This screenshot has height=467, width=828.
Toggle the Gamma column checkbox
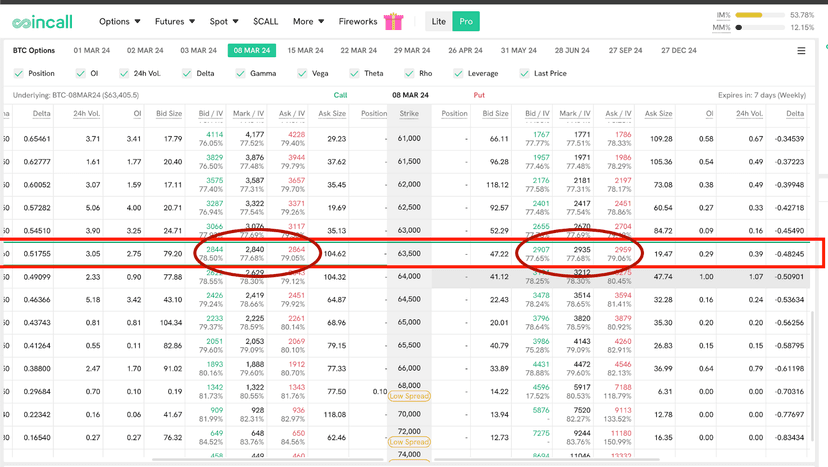pos(240,73)
